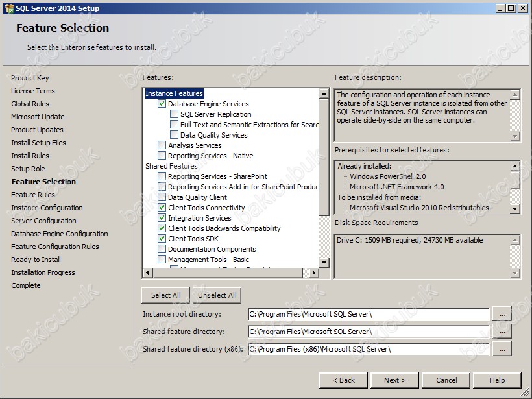Click the Unselect All button
The width and height of the screenshot is (532, 399).
(217, 295)
